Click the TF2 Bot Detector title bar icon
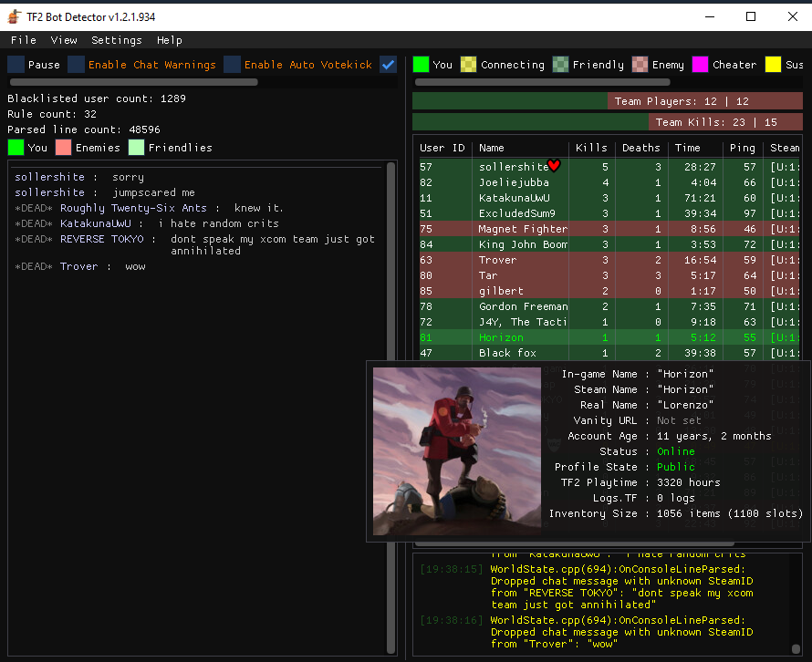 (14, 16)
